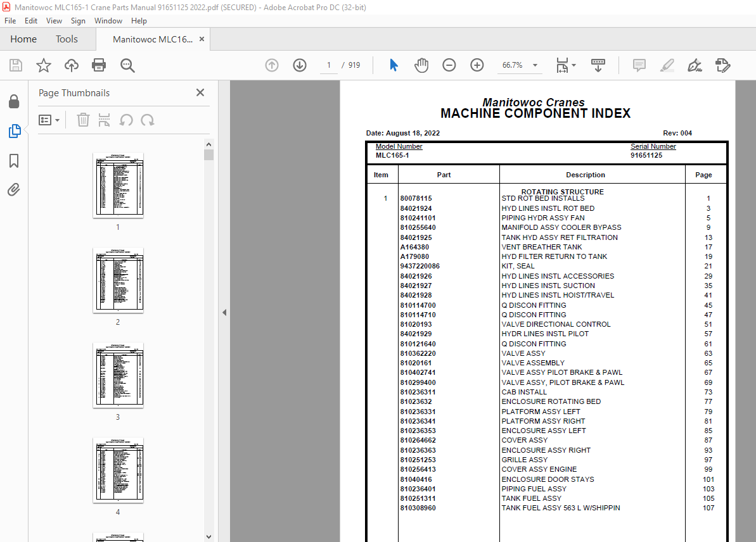Click part number 9437220086
This screenshot has height=542, width=756.
point(420,266)
